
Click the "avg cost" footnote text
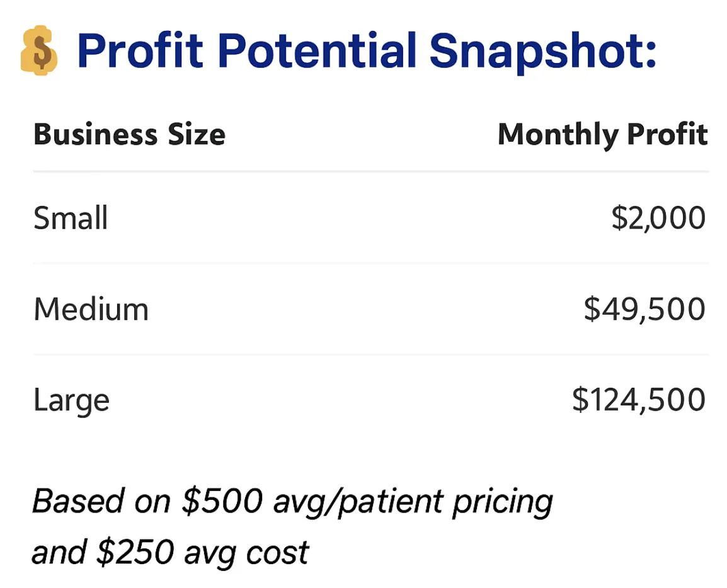[x=246, y=553]
